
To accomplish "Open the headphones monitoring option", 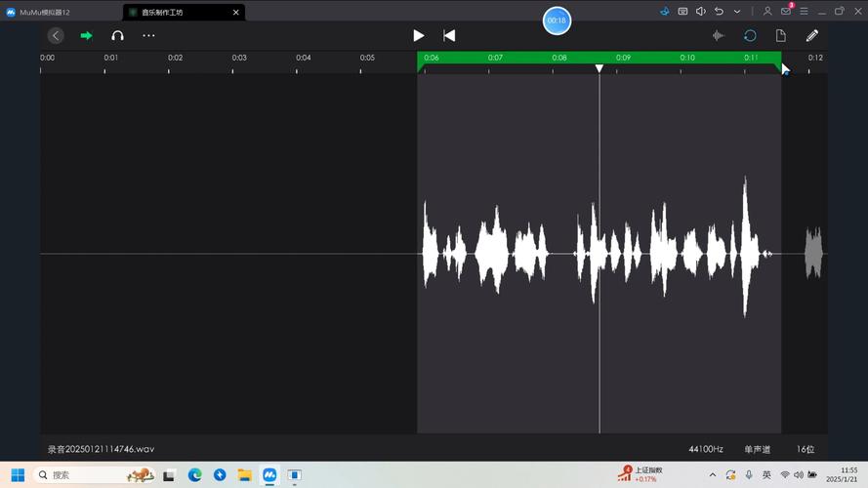I will [117, 35].
